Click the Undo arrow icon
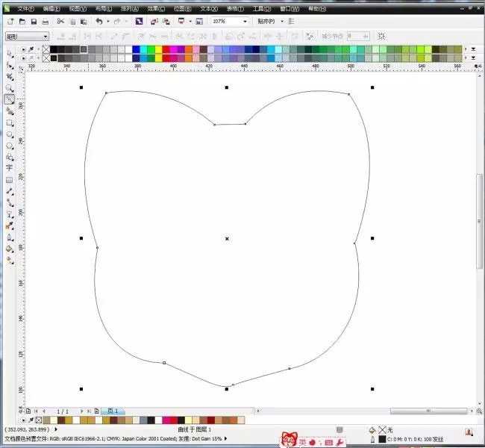This screenshot has width=485, height=448. 98,22
